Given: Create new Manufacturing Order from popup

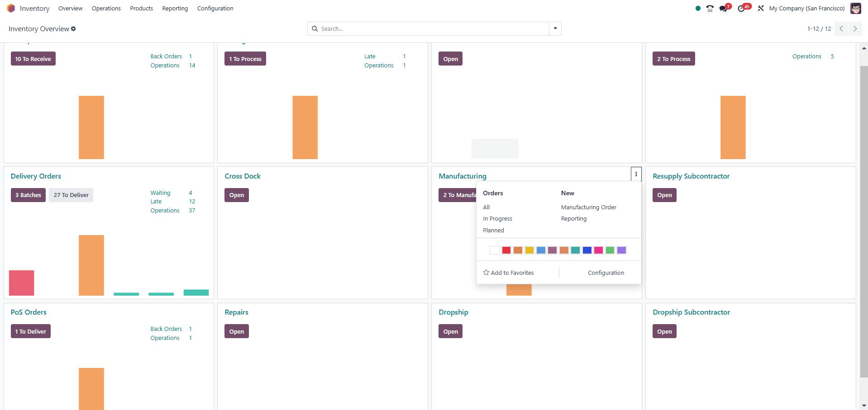Looking at the screenshot, I should 588,207.
